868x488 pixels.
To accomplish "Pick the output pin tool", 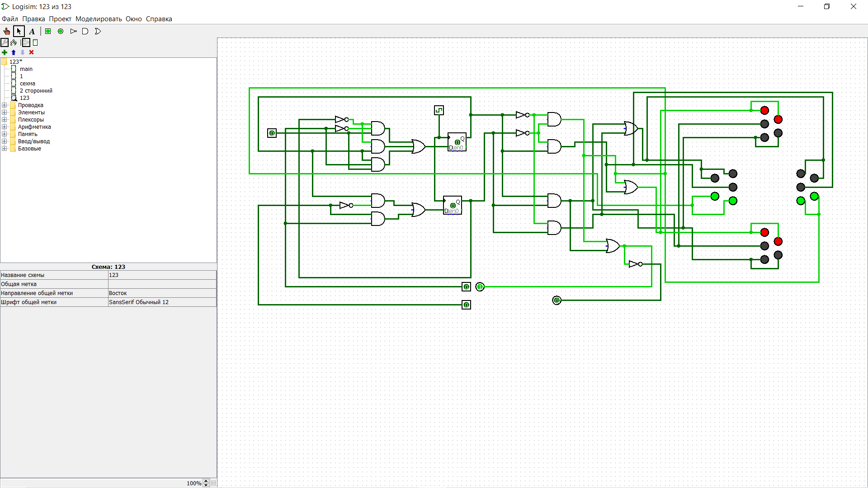I will point(61,31).
